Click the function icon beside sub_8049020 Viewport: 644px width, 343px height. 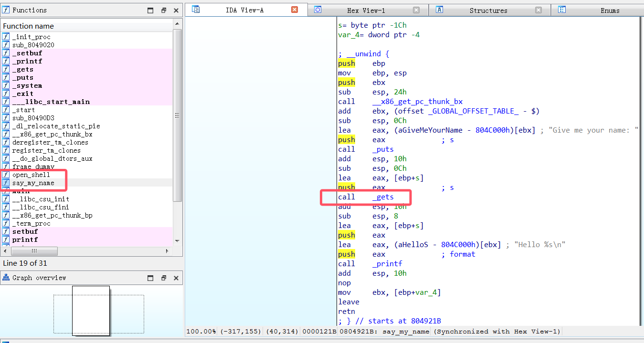[6, 45]
